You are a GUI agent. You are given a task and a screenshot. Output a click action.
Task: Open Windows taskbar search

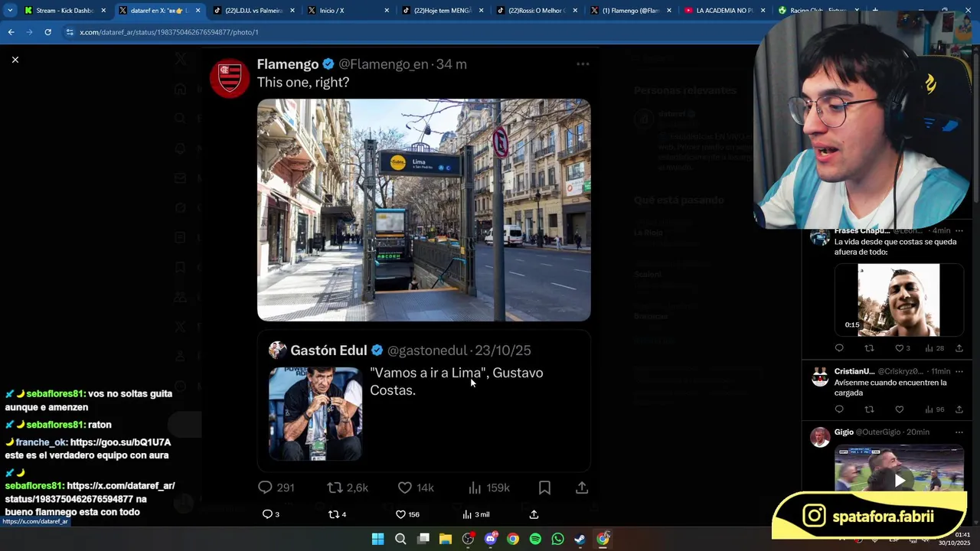400,539
